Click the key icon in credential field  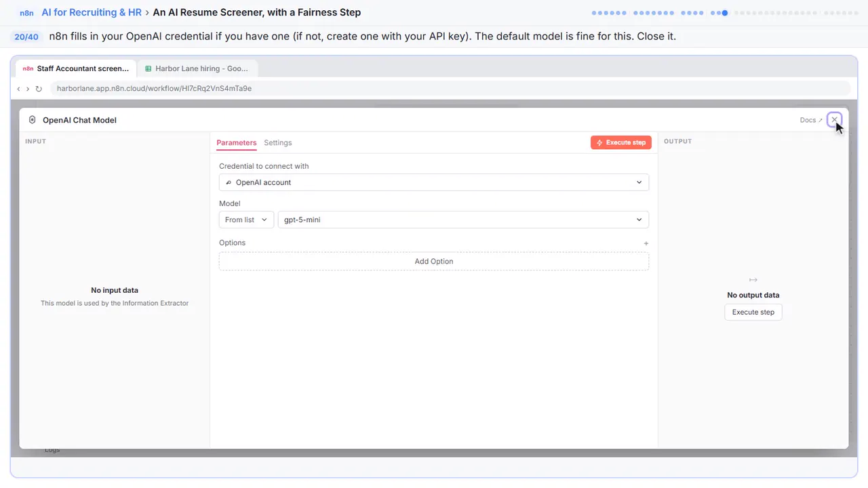(229, 182)
